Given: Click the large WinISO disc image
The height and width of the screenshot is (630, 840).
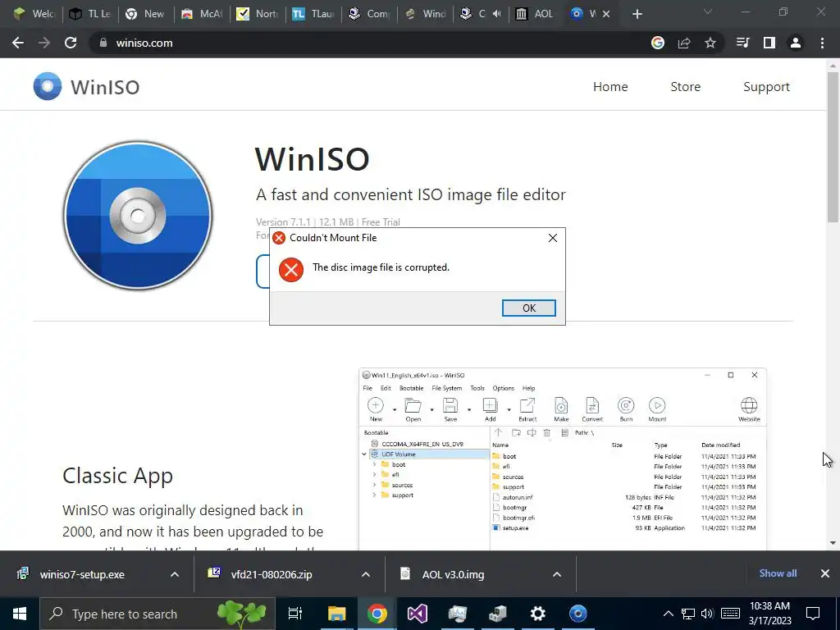Looking at the screenshot, I should pos(138,216).
